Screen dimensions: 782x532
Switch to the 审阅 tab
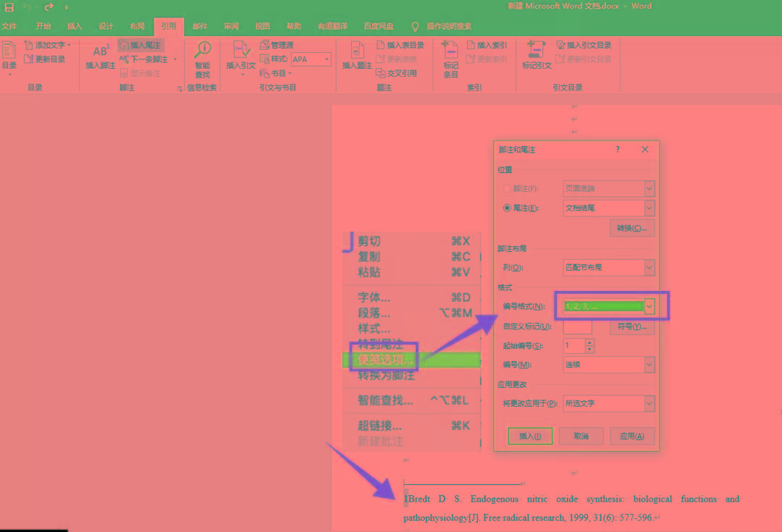pyautogui.click(x=232, y=26)
